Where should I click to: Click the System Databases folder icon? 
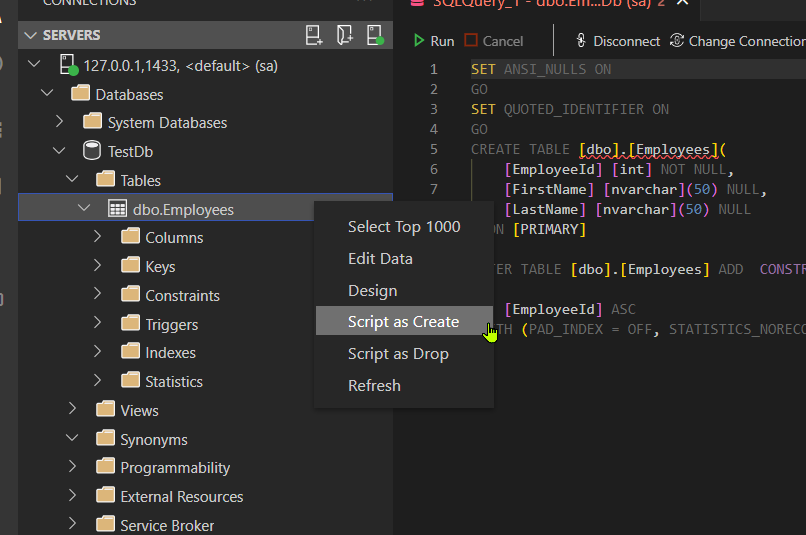[93, 122]
